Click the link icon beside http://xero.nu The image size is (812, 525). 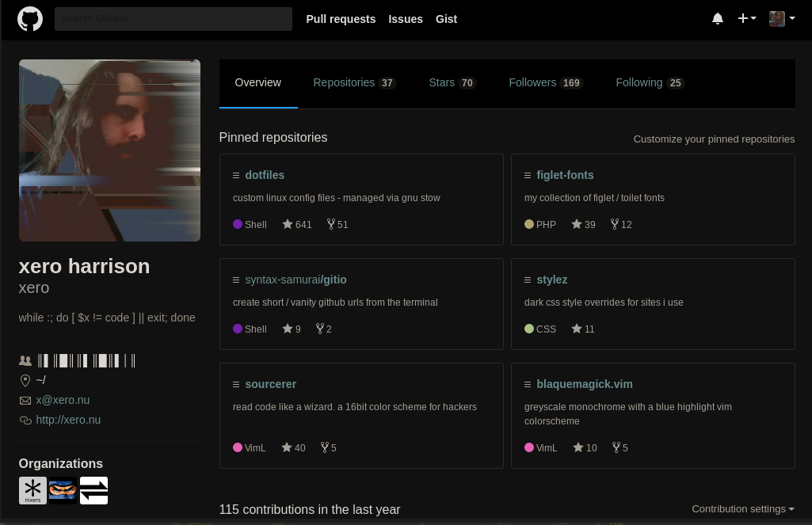coord(25,420)
